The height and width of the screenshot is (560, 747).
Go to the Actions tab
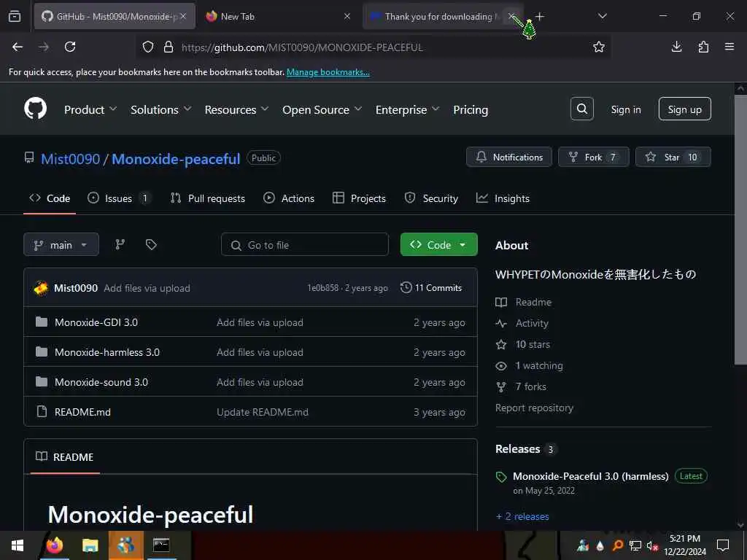click(x=289, y=198)
